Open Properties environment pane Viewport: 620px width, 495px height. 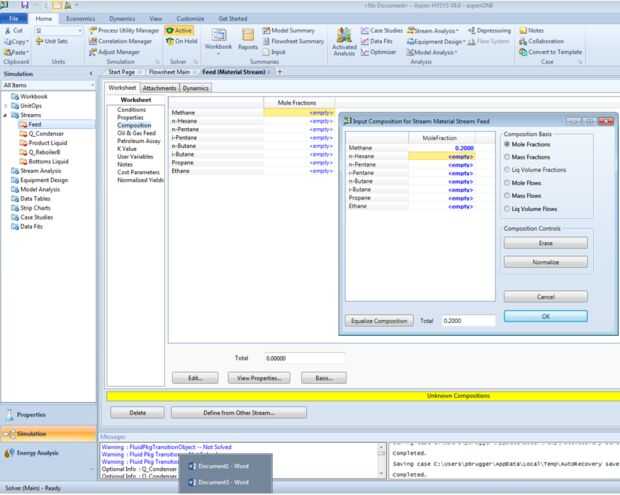coord(48,415)
